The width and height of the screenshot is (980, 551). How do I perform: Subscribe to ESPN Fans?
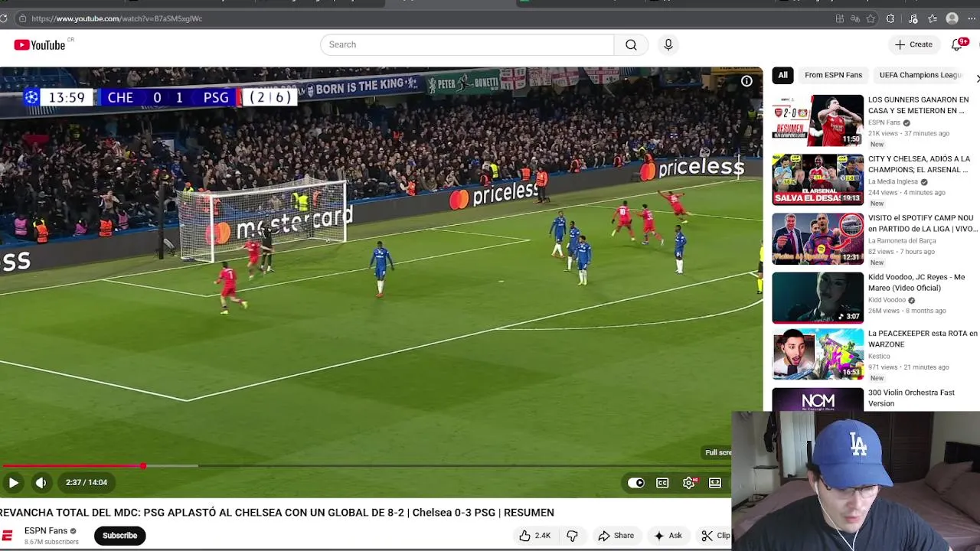(x=119, y=536)
